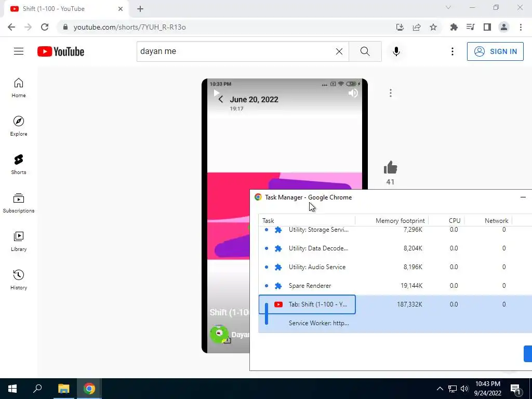This screenshot has width=532, height=399.
Task: Close the Shift YouTube tab
Action: (121, 9)
